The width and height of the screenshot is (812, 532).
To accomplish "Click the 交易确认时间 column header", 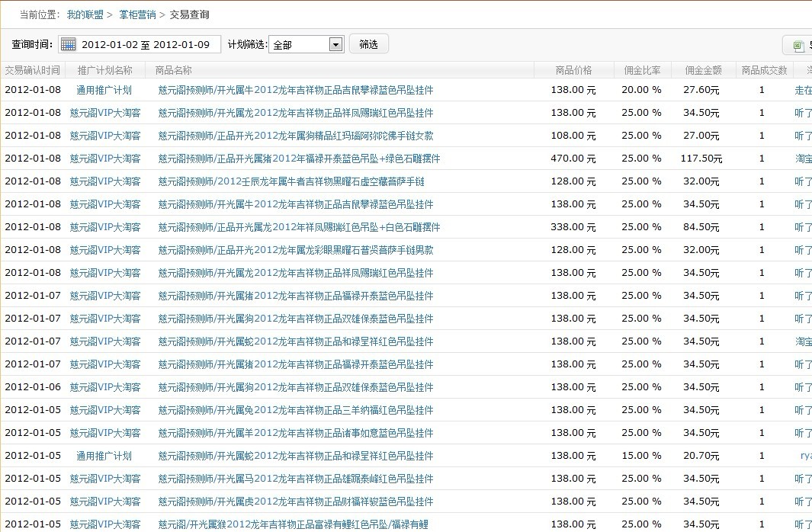I will click(x=32, y=70).
